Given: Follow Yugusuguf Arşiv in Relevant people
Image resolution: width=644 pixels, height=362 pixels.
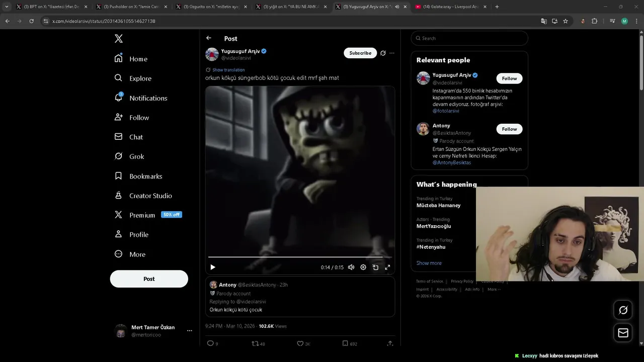Looking at the screenshot, I should tap(509, 78).
